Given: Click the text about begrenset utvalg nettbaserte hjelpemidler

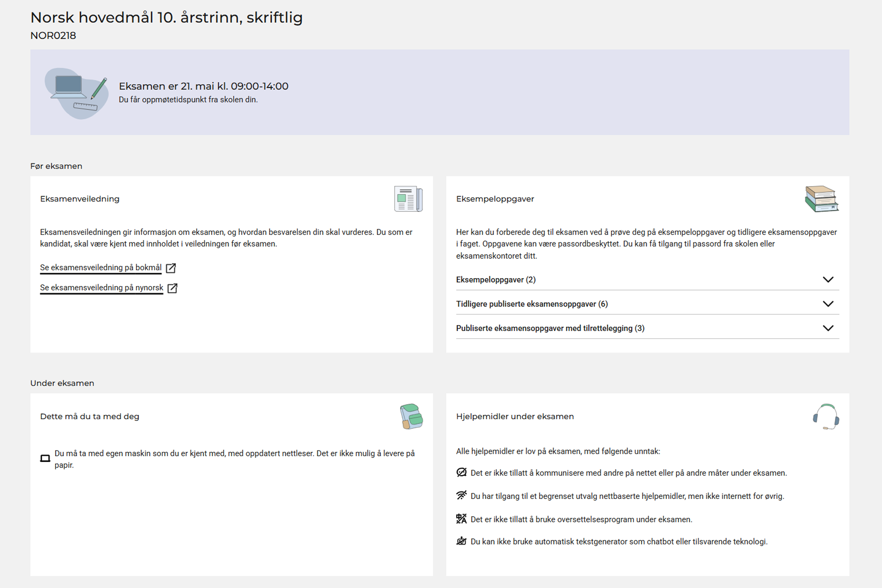Looking at the screenshot, I should pyautogui.click(x=628, y=496).
